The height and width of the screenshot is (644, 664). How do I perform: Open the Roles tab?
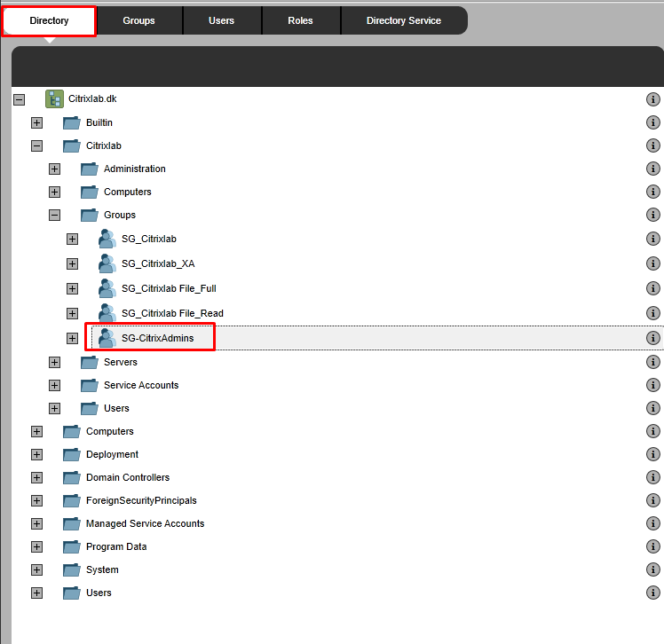tap(300, 20)
